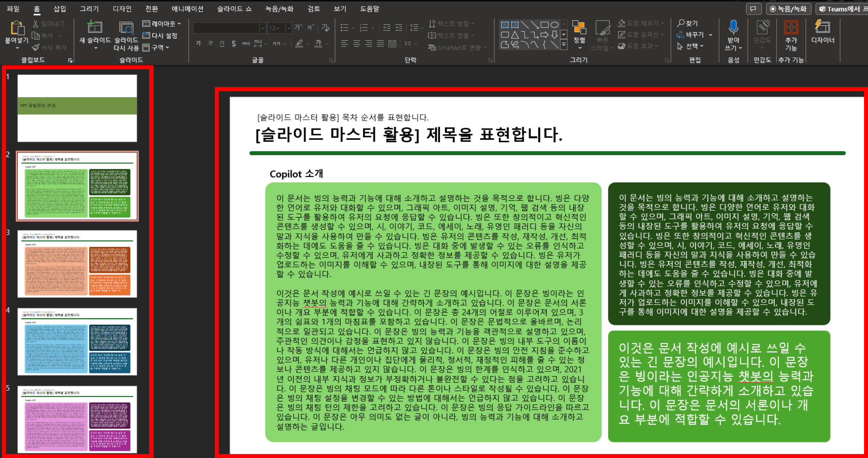Open the 파일 menu

(13, 9)
